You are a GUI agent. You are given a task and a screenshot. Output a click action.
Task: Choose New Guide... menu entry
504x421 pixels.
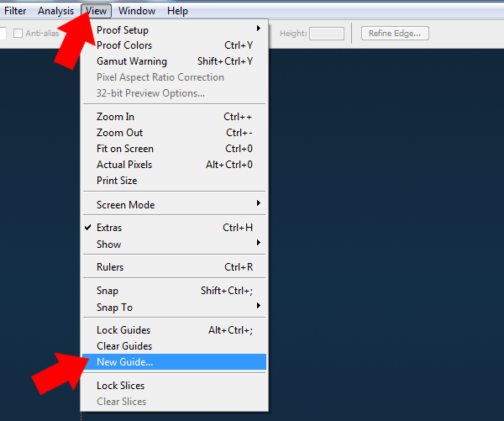click(175, 362)
